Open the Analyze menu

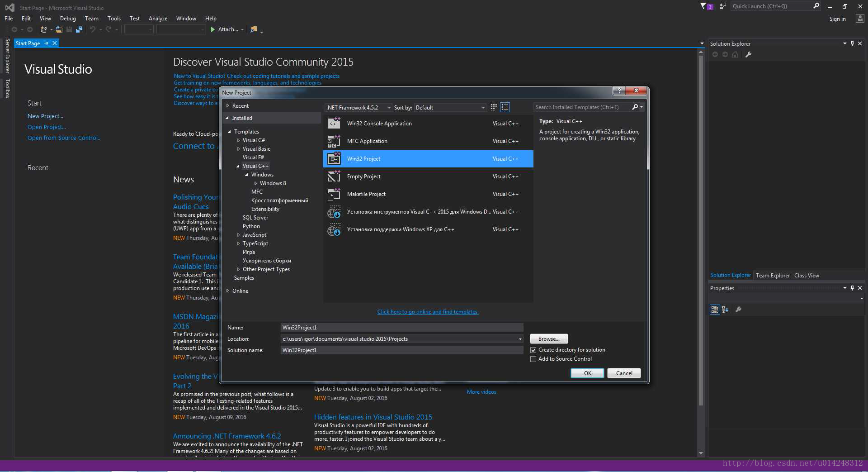coord(158,19)
